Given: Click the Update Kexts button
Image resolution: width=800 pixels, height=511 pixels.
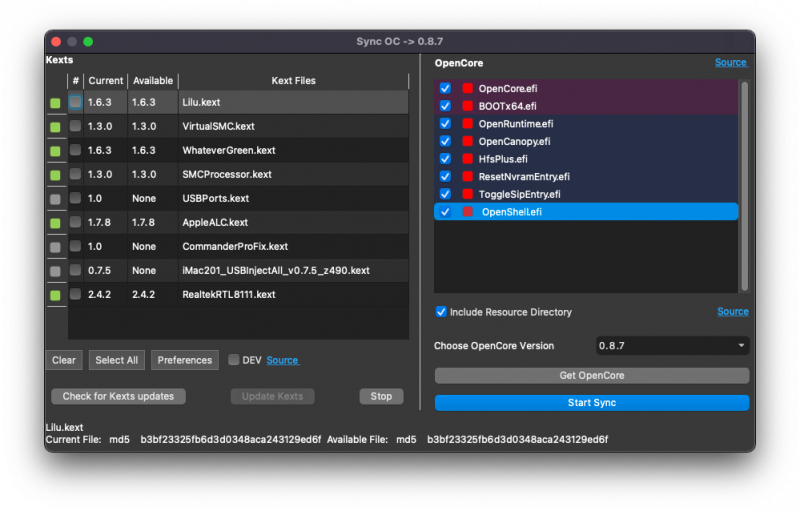Looking at the screenshot, I should pos(272,396).
